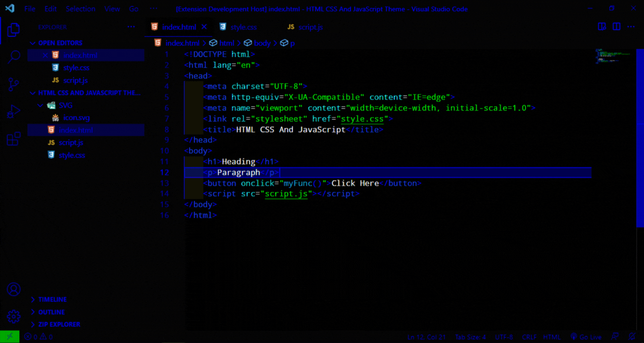
Task: Click html symbol in breadcrumb
Action: coord(222,43)
